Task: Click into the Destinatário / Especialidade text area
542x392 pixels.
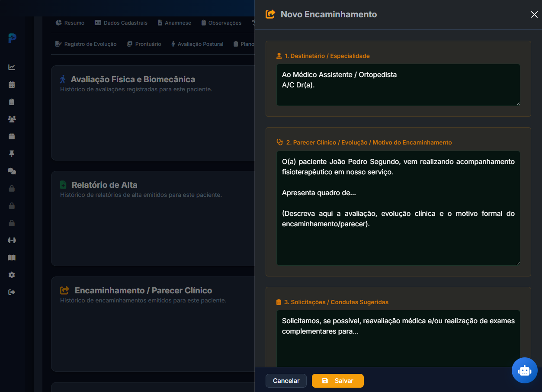Action: pyautogui.click(x=398, y=85)
